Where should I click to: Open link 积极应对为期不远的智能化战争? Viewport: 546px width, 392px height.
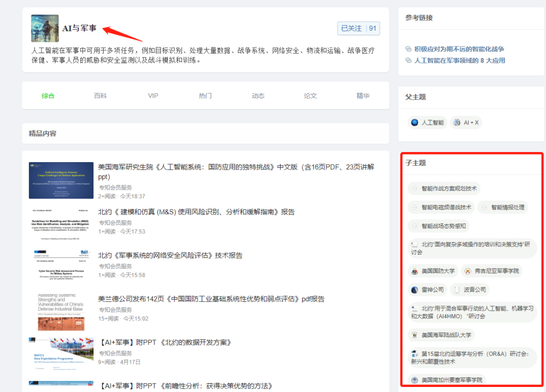[x=459, y=49]
